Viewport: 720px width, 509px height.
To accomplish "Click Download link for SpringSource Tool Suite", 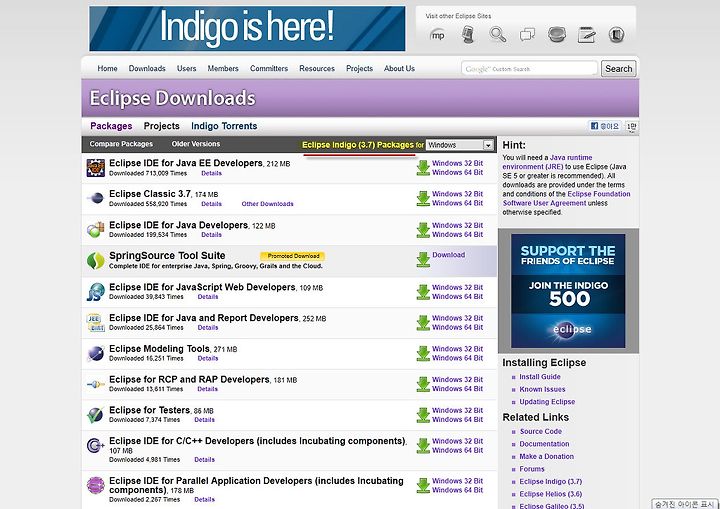I will coord(448,255).
